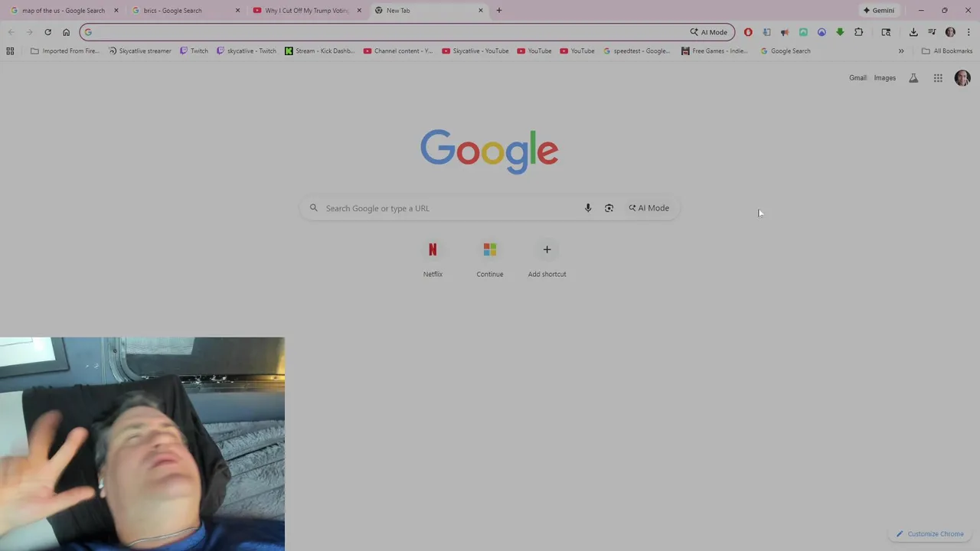Screen dimensions: 980x551
Task: Close the YouTube video tab
Action: point(359,11)
